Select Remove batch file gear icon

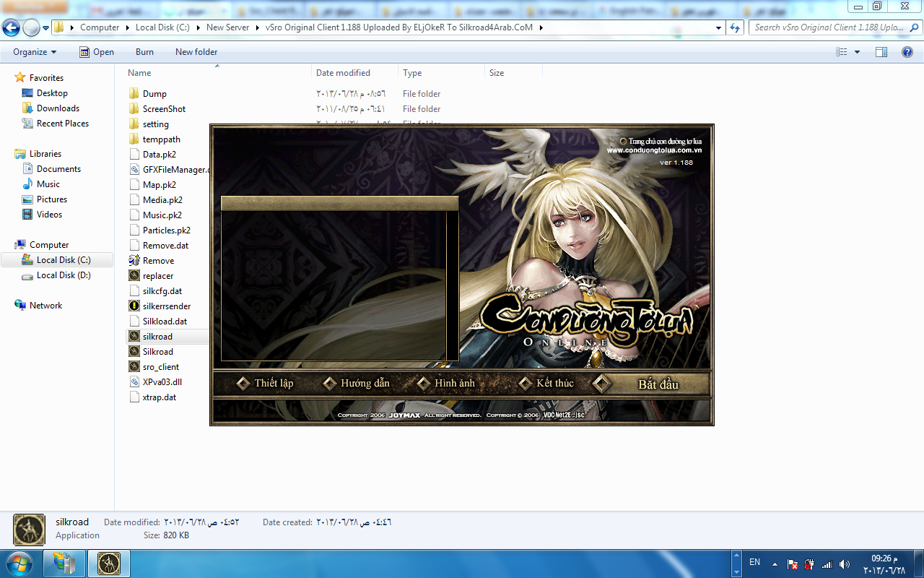(x=134, y=261)
